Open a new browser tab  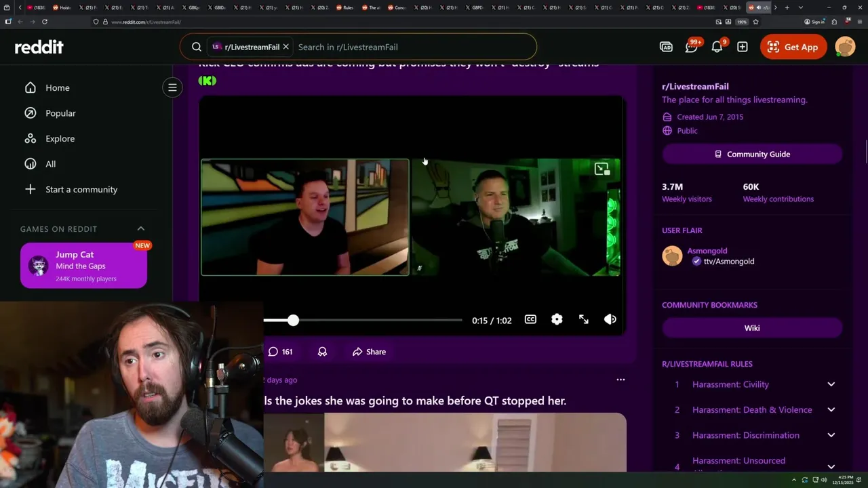pyautogui.click(x=787, y=7)
